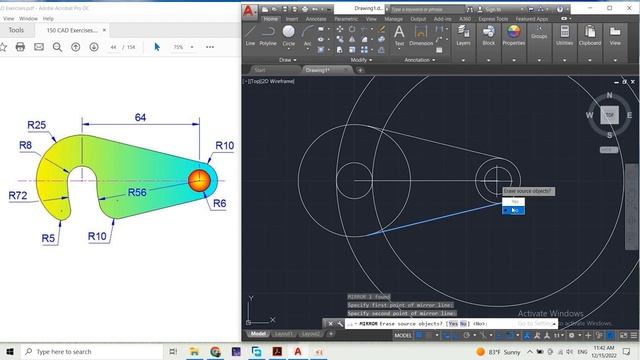Click the email envelope icon in Acrobat
The image size is (640, 360).
(x=39, y=47)
